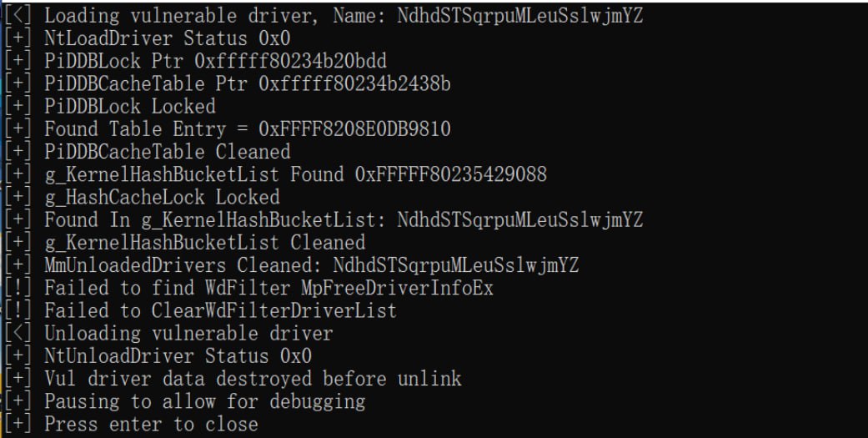The image size is (868, 438).
Task: Click the "Failed to ClearWdFilterDriverList" error line
Action: (220, 310)
